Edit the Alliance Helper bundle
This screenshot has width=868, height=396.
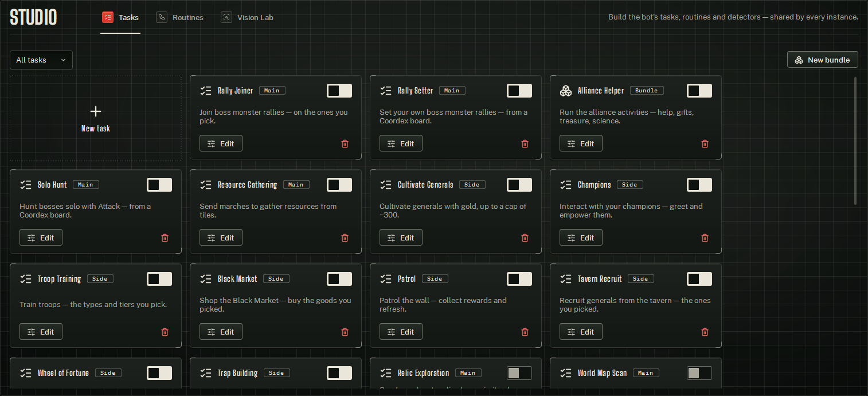[x=581, y=143]
